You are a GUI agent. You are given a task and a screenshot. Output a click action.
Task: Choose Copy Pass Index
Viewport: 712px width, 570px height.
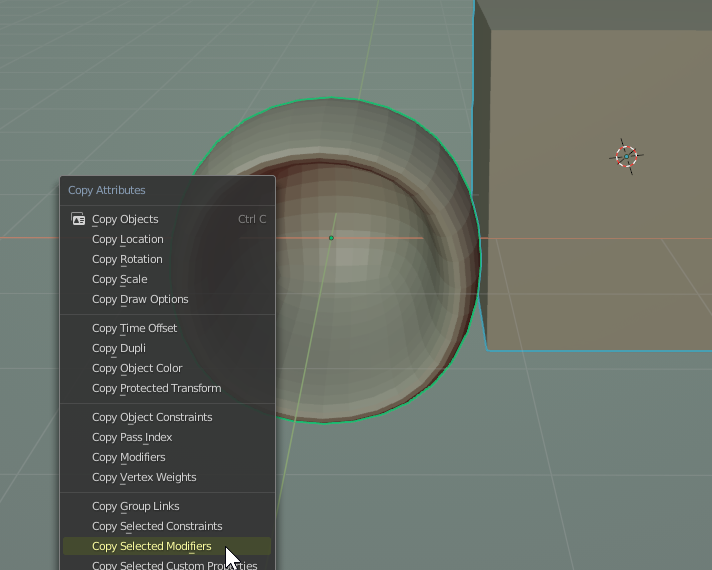point(167,437)
